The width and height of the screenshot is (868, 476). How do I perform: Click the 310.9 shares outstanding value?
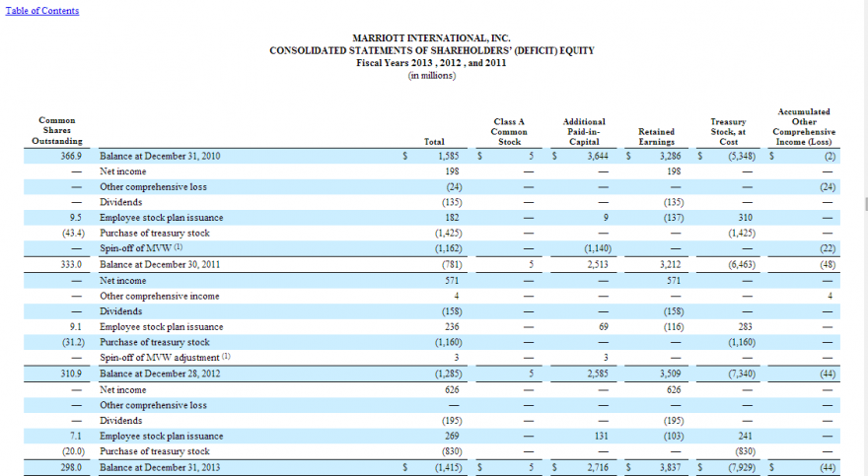point(71,374)
